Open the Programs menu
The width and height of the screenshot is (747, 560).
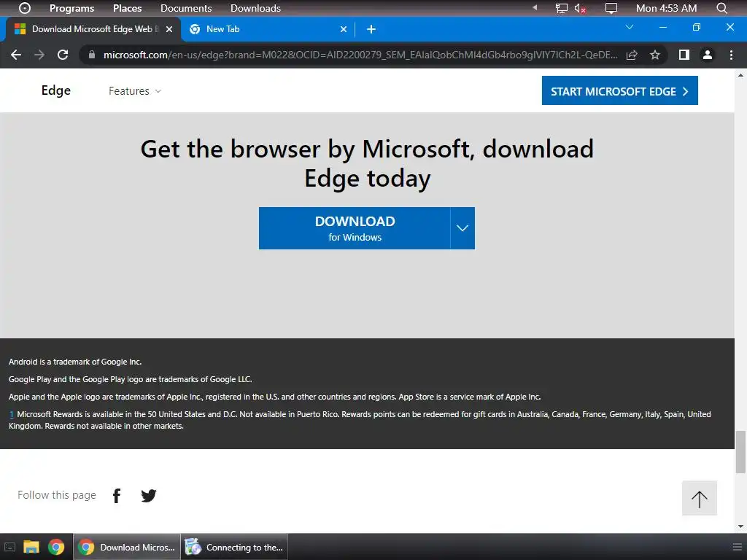pos(72,8)
